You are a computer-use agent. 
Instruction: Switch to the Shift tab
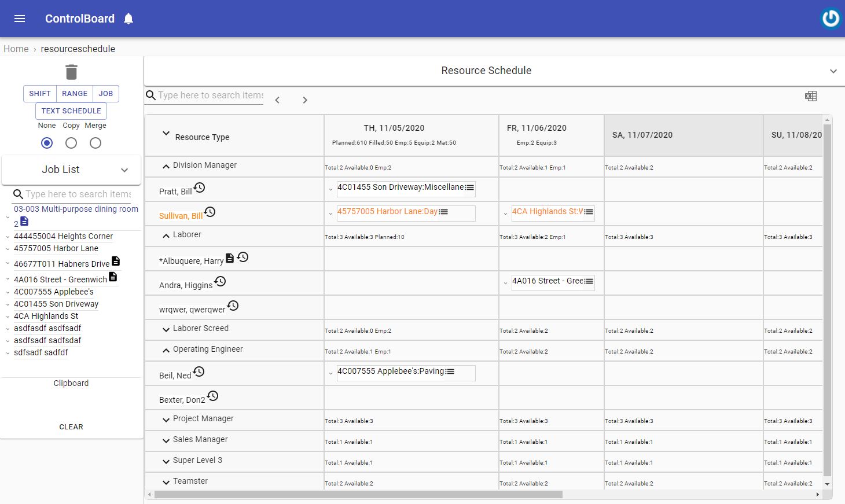[x=40, y=94]
